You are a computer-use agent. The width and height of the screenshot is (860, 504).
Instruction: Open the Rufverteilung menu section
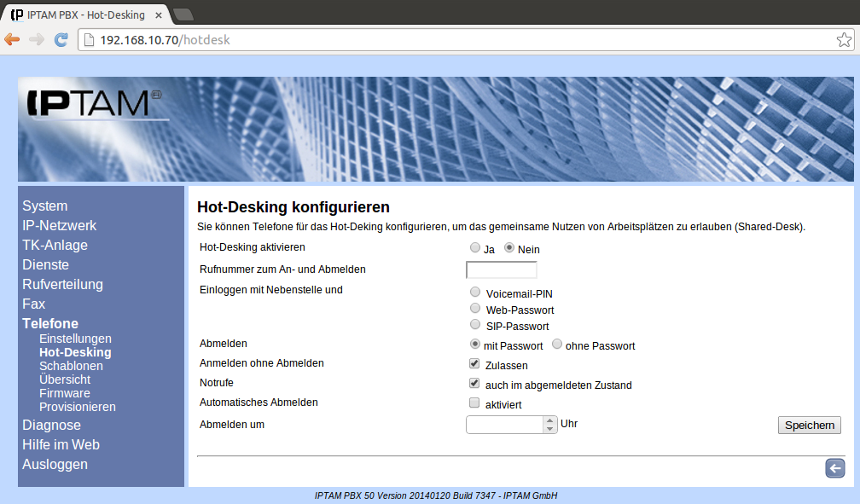tap(62, 284)
